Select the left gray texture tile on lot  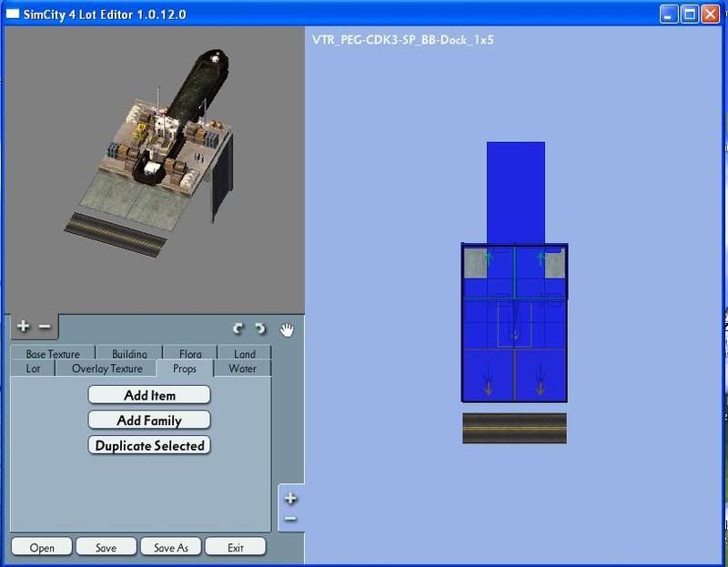(x=476, y=263)
